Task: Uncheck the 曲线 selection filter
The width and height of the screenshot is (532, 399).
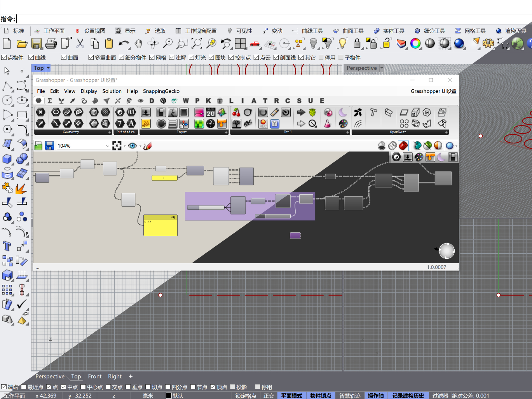Action: tap(31, 57)
